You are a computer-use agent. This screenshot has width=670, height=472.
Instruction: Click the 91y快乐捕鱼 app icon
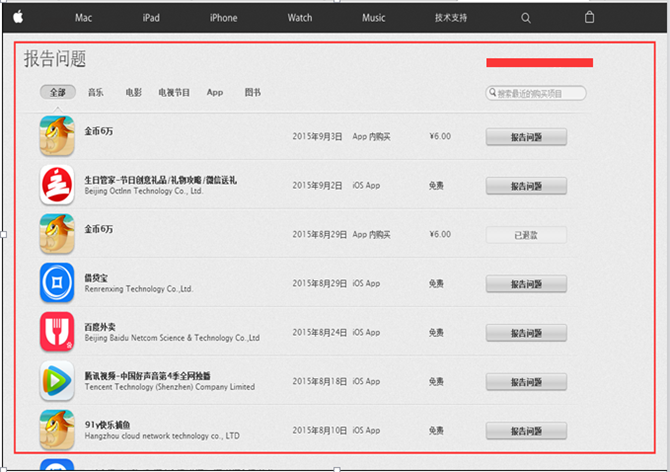[57, 430]
